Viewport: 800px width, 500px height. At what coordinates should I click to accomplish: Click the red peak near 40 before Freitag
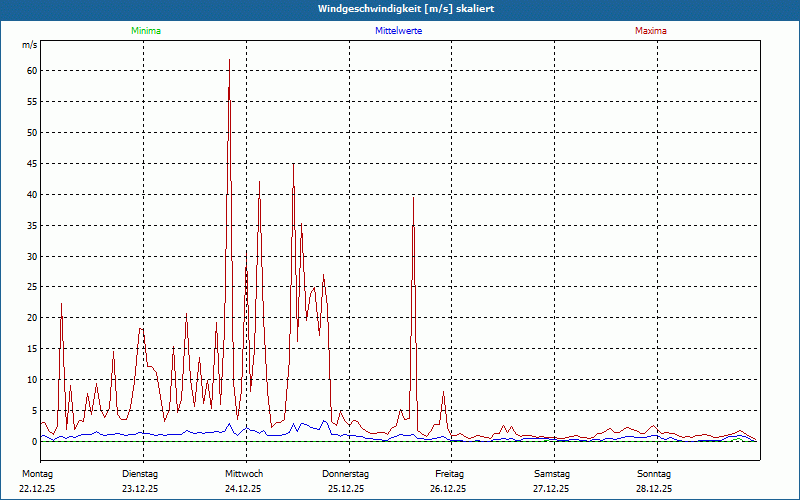coord(413,200)
